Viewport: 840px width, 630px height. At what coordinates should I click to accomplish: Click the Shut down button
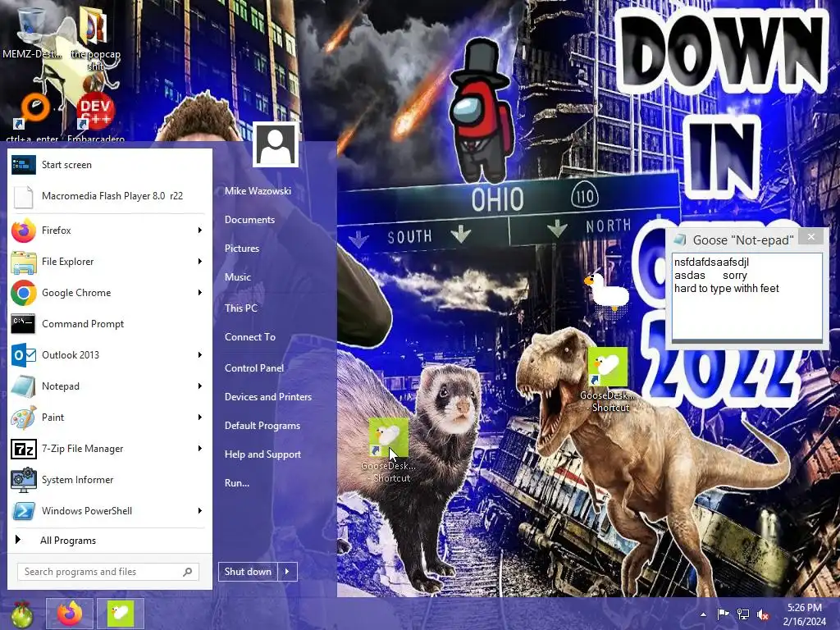click(x=248, y=572)
